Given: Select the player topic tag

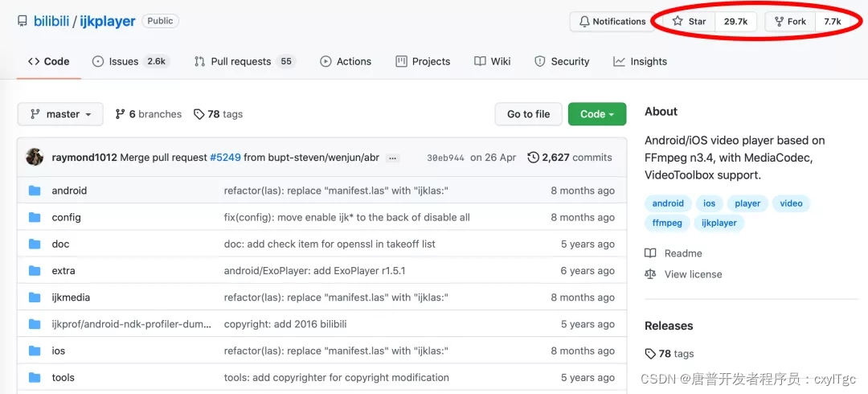Looking at the screenshot, I should (747, 203).
